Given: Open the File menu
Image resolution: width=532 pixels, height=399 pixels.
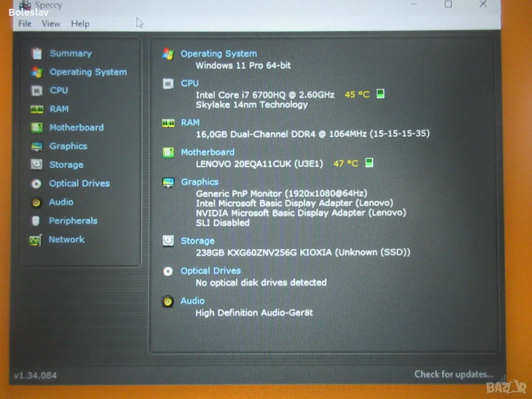Looking at the screenshot, I should click(x=25, y=24).
